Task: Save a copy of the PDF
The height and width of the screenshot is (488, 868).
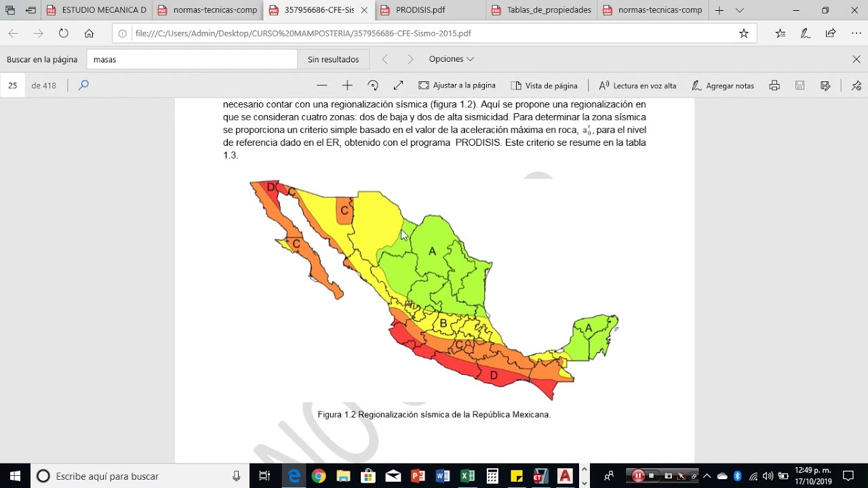Action: pyautogui.click(x=825, y=85)
